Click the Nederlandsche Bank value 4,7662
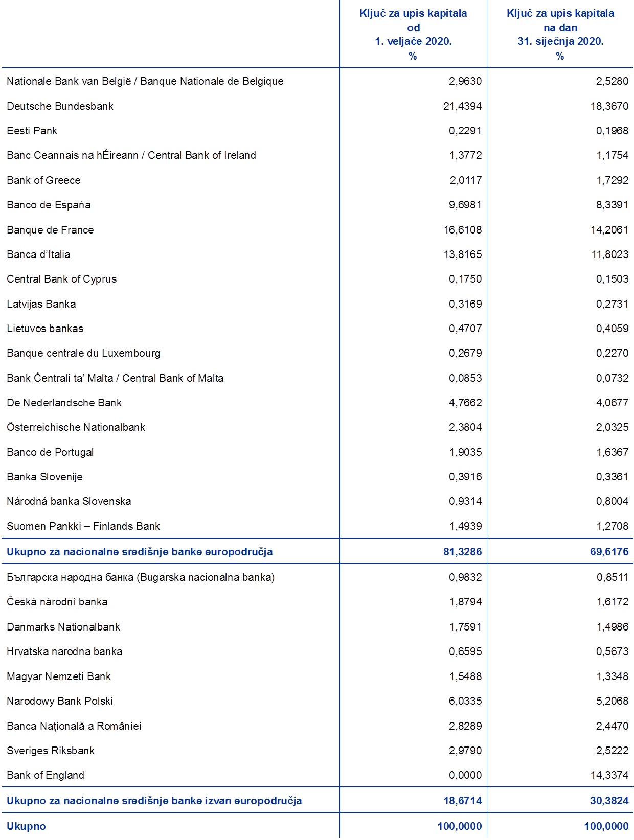 tap(465, 403)
